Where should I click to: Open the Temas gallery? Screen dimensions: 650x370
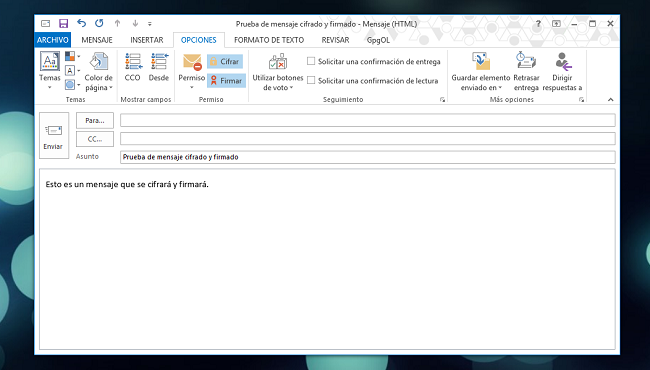click(50, 71)
